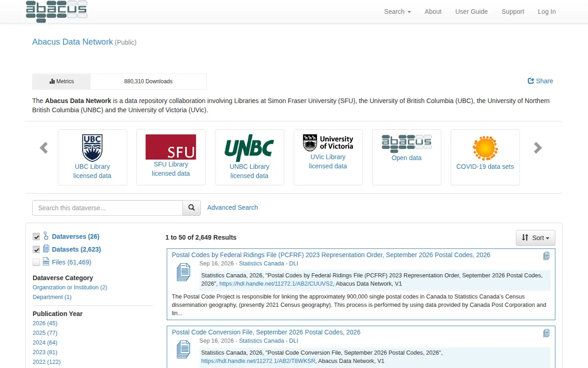Click the red SFU logo
The width and height of the screenshot is (588, 368).
(171, 147)
